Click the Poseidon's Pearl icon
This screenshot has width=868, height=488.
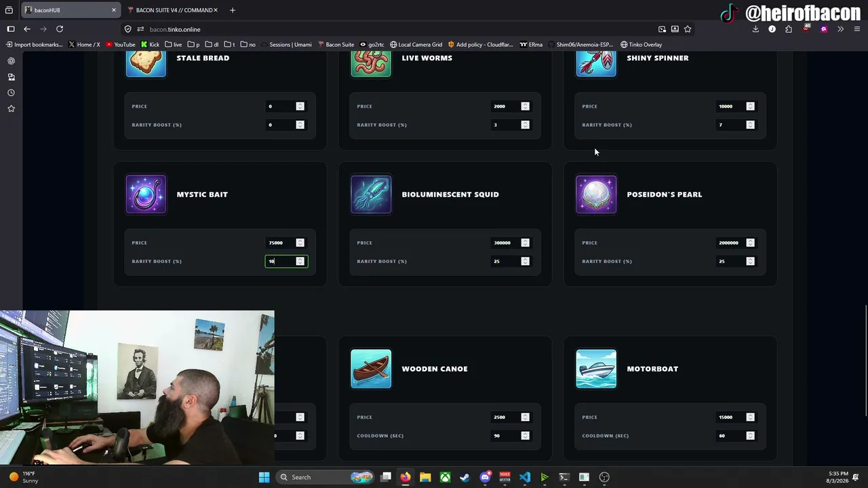pyautogui.click(x=596, y=195)
